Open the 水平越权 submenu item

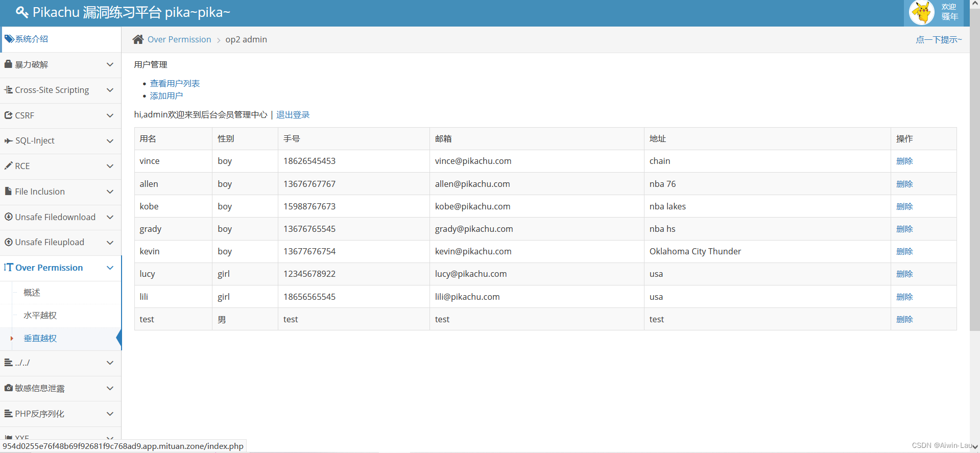[40, 316]
